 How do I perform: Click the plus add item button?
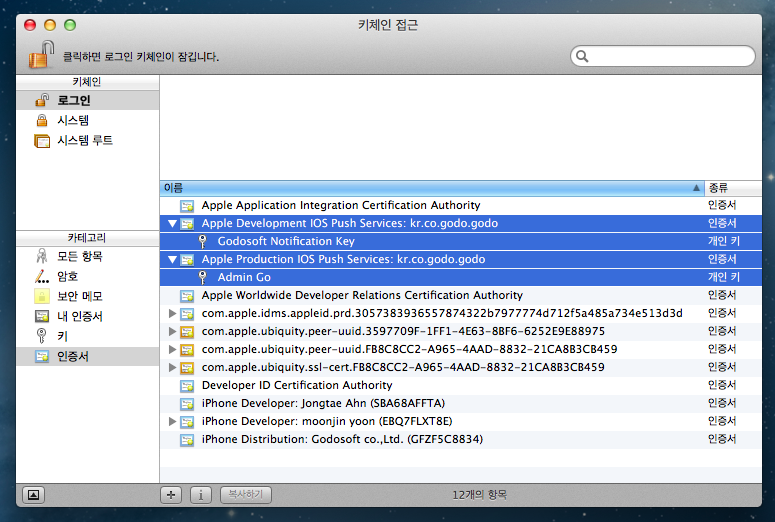[171, 494]
